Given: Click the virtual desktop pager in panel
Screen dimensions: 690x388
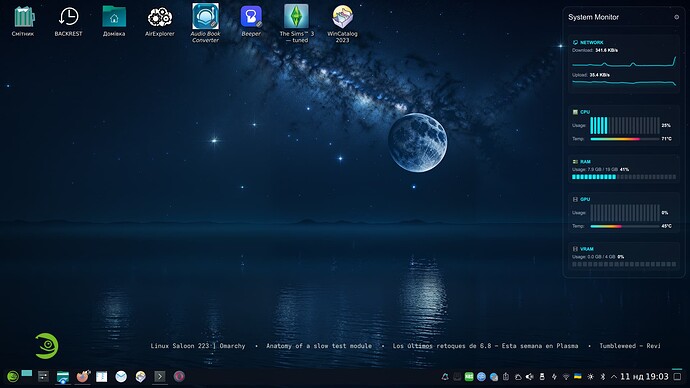Looking at the screenshot, I should 27,373.
